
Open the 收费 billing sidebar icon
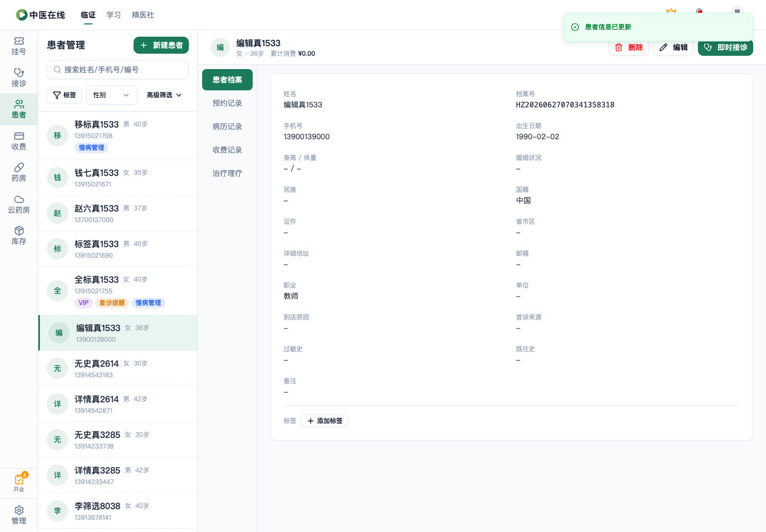(x=19, y=141)
